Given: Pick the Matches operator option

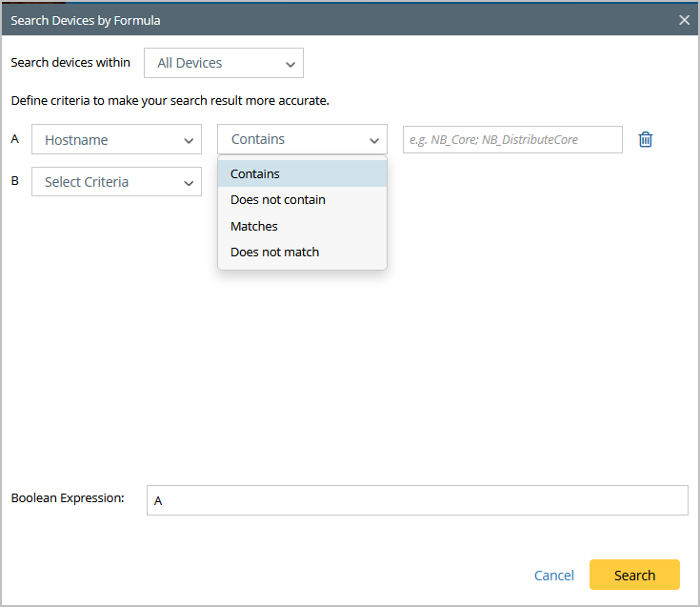Looking at the screenshot, I should coord(302,227).
